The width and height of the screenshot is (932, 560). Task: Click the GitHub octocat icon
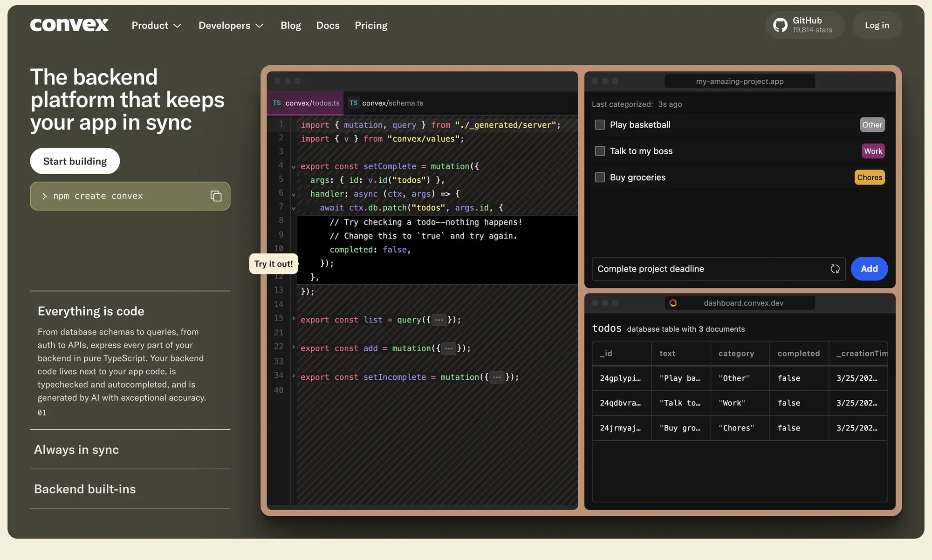pyautogui.click(x=780, y=25)
